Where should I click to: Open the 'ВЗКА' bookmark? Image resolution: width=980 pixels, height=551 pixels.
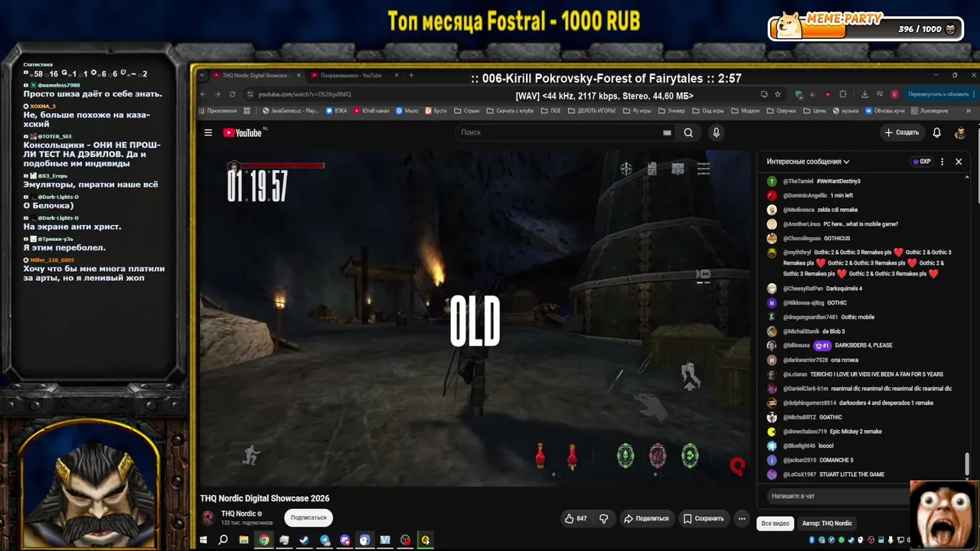(336, 111)
